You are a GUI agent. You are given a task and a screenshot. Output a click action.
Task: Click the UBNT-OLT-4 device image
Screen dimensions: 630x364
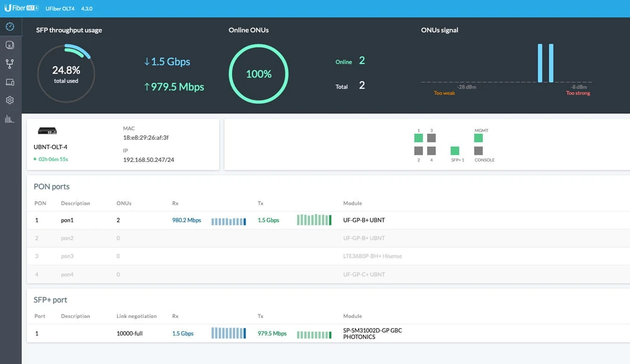click(x=48, y=131)
